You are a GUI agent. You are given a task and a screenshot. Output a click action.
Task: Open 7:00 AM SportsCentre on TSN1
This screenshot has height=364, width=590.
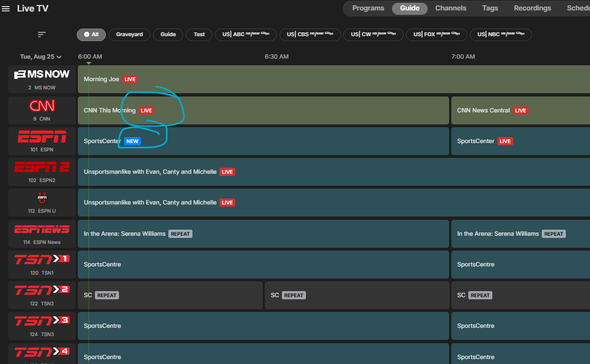tap(520, 264)
